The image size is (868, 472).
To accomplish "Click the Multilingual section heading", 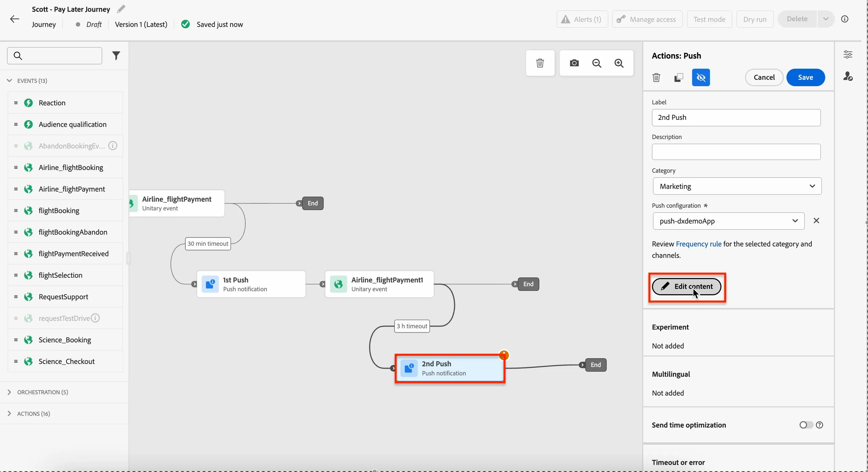I will (671, 374).
